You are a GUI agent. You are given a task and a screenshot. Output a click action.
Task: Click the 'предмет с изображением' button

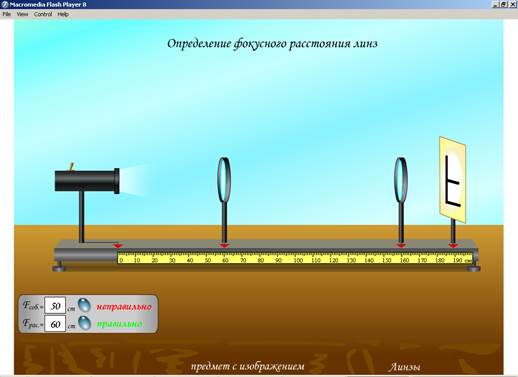coord(248,366)
